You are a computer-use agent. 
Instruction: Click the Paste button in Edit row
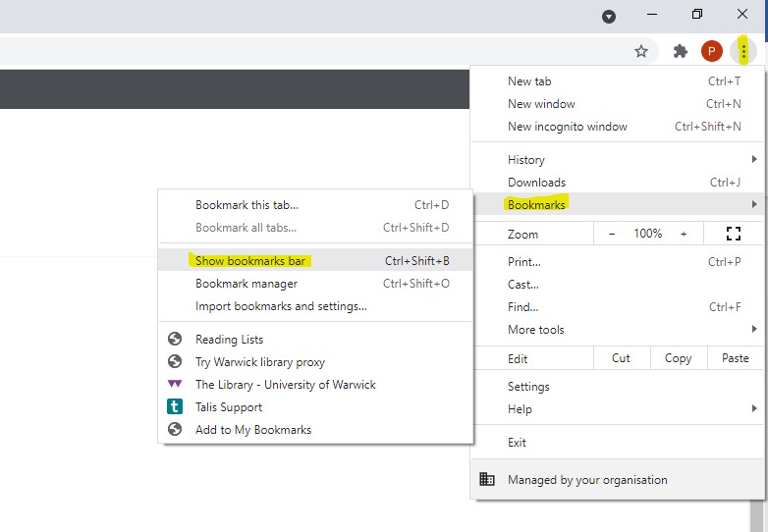coord(735,358)
